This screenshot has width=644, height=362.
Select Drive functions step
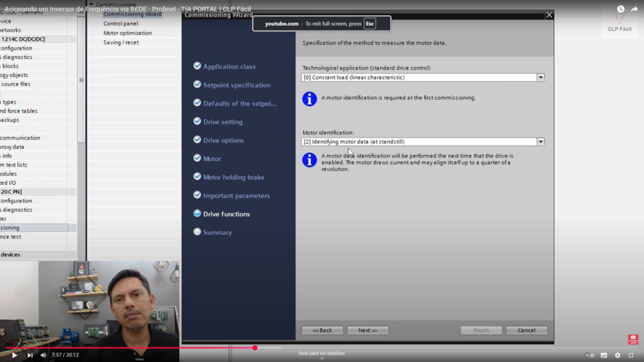pos(226,214)
